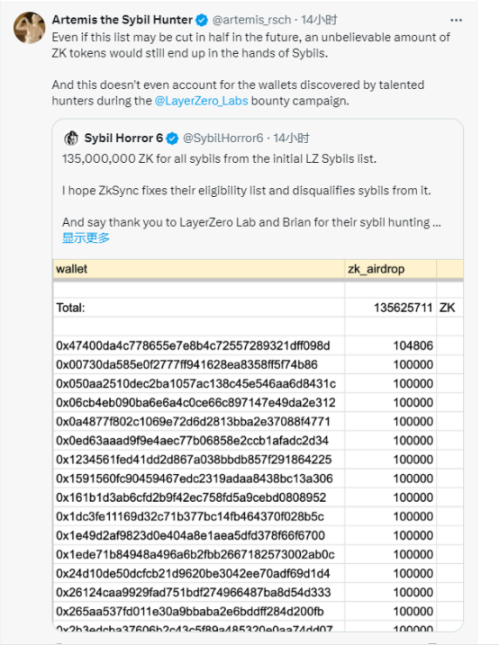Click the Sybil Horror 6 display name
The height and width of the screenshot is (645, 499).
[123, 138]
